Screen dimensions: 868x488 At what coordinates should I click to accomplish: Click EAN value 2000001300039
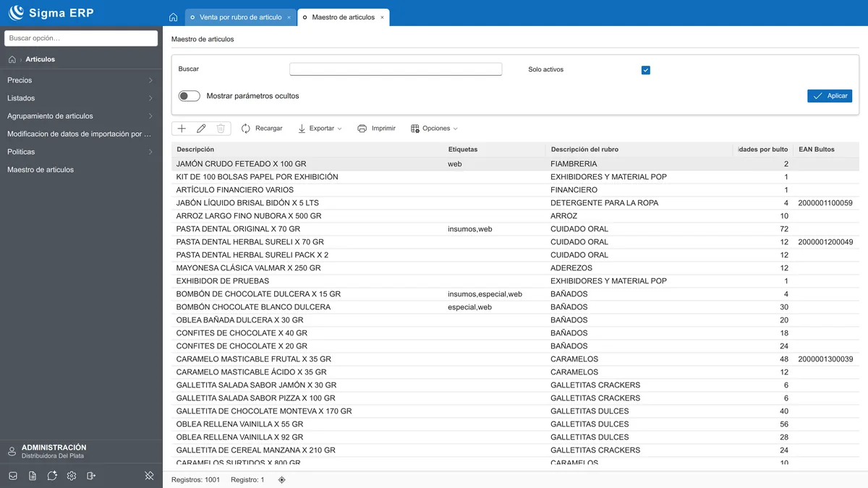coord(825,359)
